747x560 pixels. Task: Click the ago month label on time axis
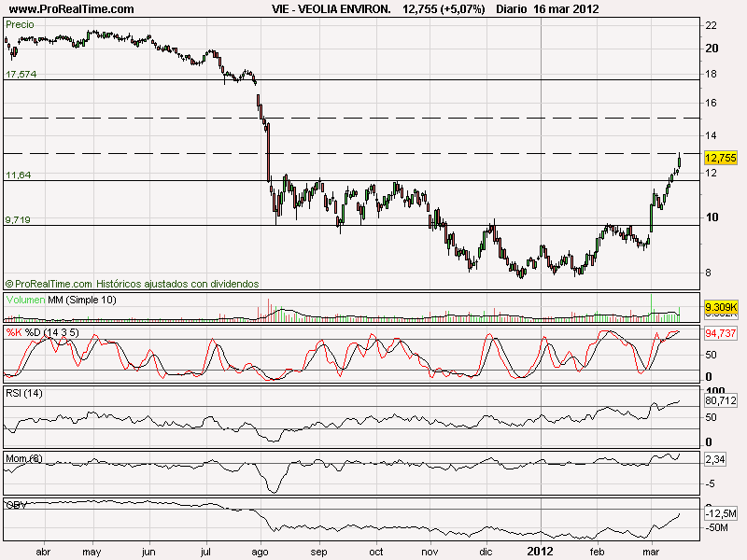point(261,552)
